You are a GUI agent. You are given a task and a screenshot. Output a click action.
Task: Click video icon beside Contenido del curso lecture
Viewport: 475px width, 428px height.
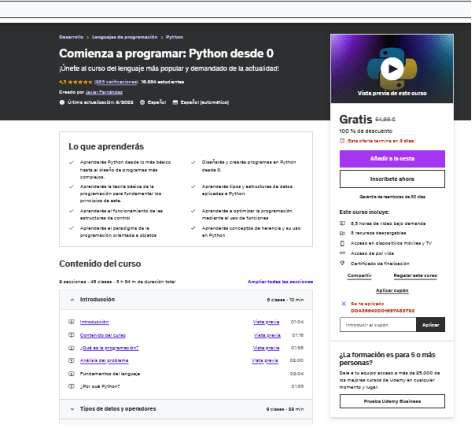[x=71, y=335]
